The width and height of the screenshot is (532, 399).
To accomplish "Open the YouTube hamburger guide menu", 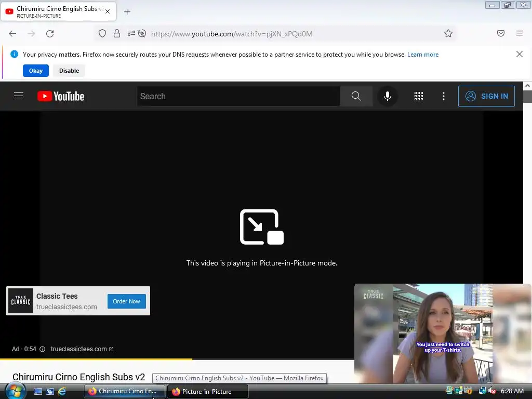I will [19, 96].
